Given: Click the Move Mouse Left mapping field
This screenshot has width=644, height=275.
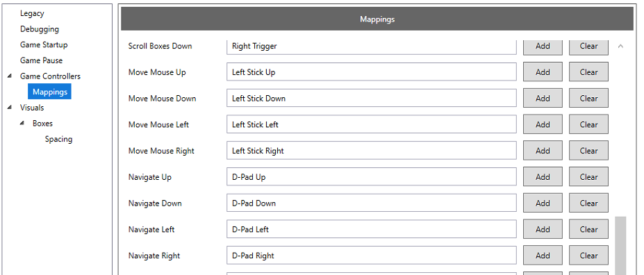Looking at the screenshot, I should pos(371,124).
